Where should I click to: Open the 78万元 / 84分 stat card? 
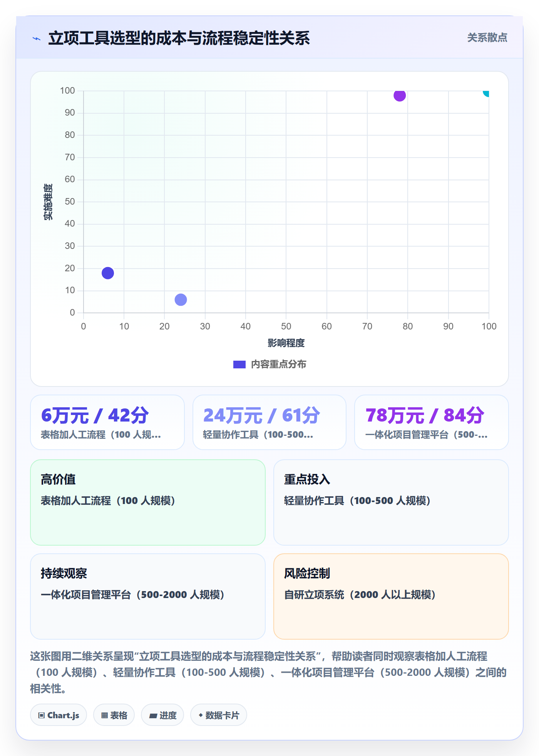[432, 422]
